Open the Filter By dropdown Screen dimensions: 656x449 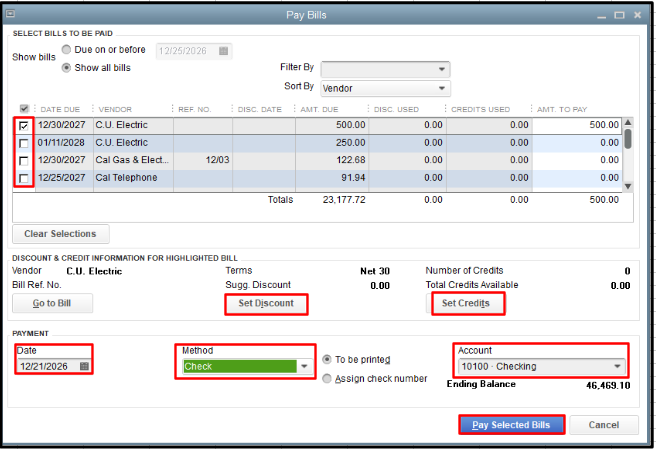385,69
